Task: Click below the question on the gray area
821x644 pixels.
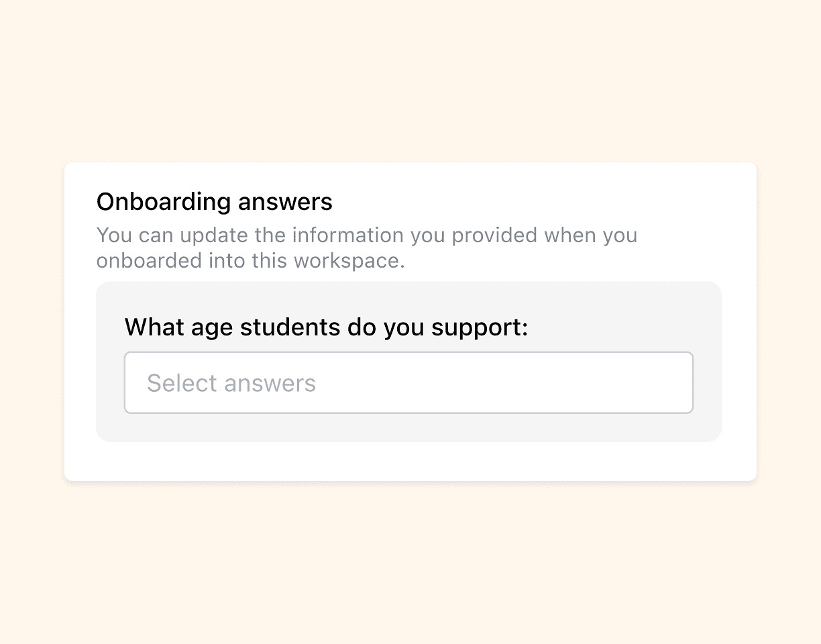Action: pos(409,428)
